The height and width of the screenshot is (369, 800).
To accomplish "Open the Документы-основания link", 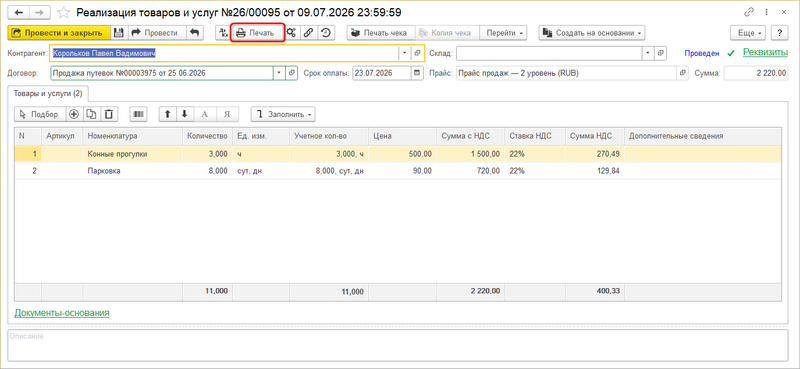I will coord(62,312).
